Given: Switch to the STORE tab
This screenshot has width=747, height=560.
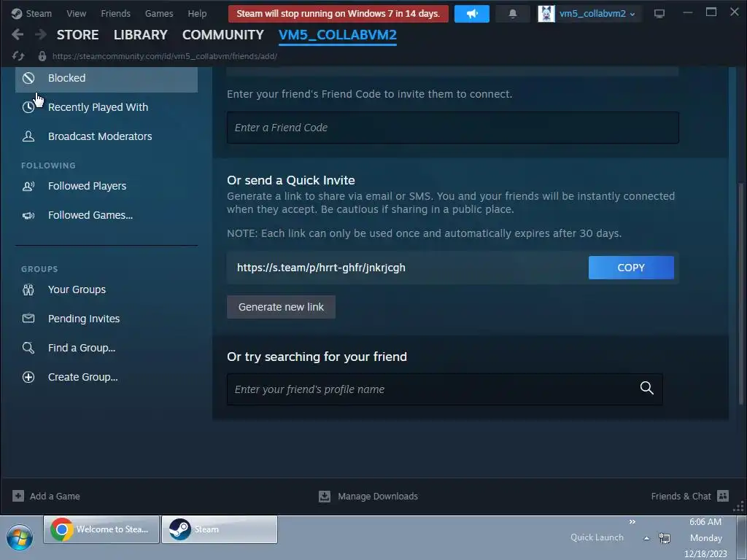Looking at the screenshot, I should 77,35.
